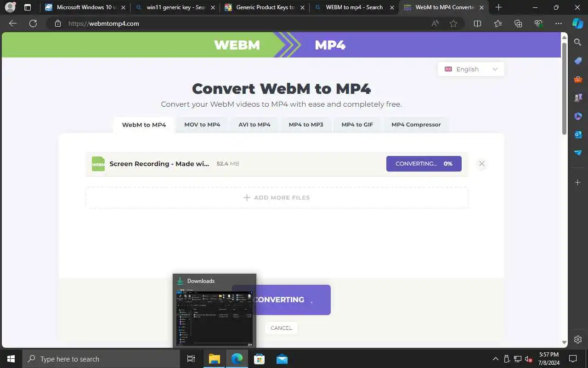The width and height of the screenshot is (588, 368).
Task: Remove the Screen Recording file from list
Action: coord(481,164)
